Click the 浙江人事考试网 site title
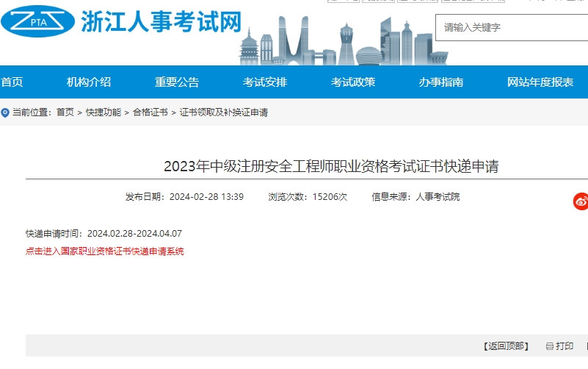Viewport: 588px width, 369px height. tap(161, 22)
